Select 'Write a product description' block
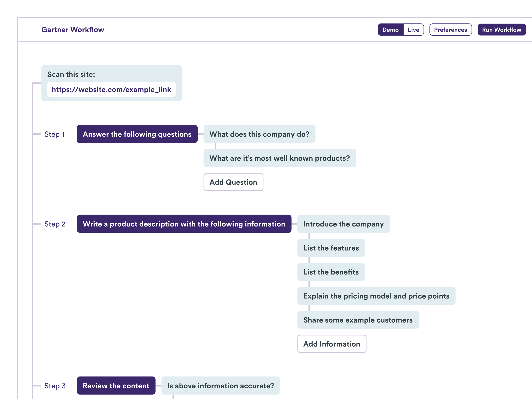Screen dimensions: 532x399 coord(184,224)
